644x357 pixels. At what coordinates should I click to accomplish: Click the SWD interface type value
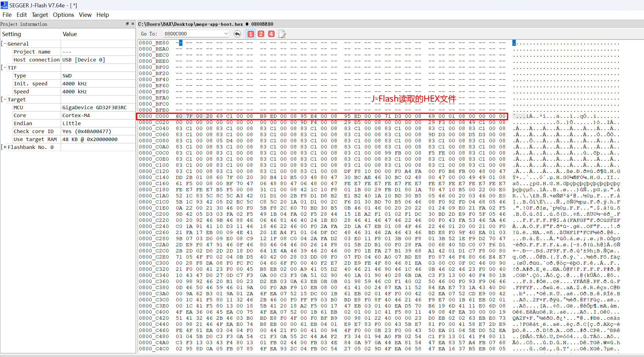pyautogui.click(x=67, y=76)
